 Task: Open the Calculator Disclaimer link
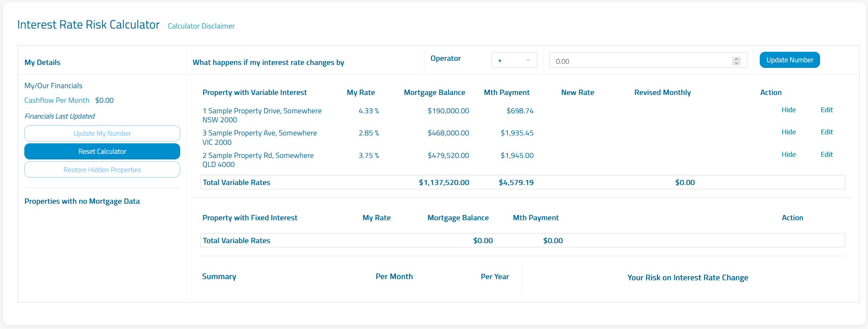pos(201,26)
